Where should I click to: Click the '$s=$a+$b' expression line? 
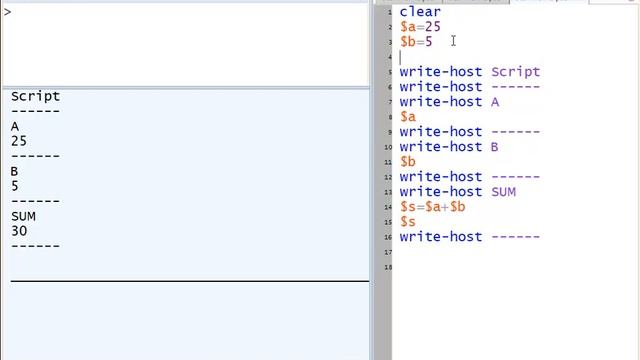[x=433, y=207]
